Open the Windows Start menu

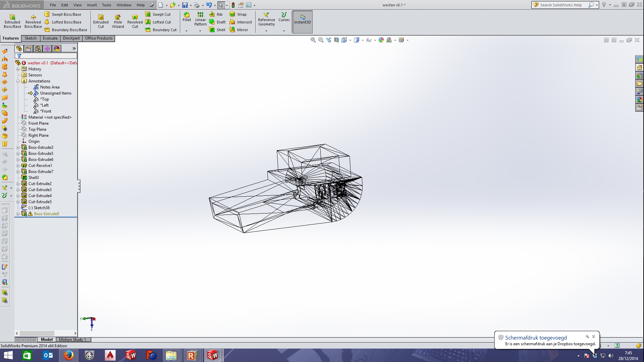point(8,355)
